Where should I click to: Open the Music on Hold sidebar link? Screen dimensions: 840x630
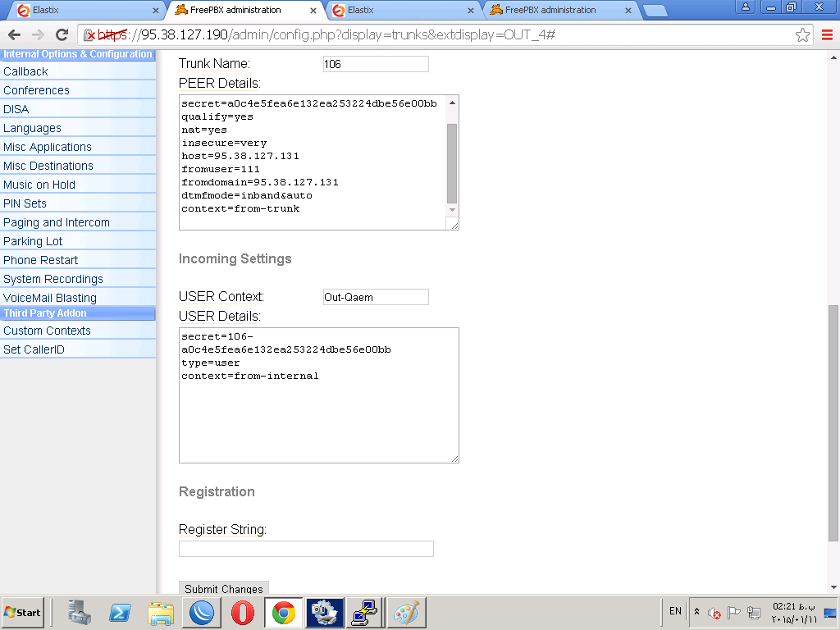click(x=39, y=185)
